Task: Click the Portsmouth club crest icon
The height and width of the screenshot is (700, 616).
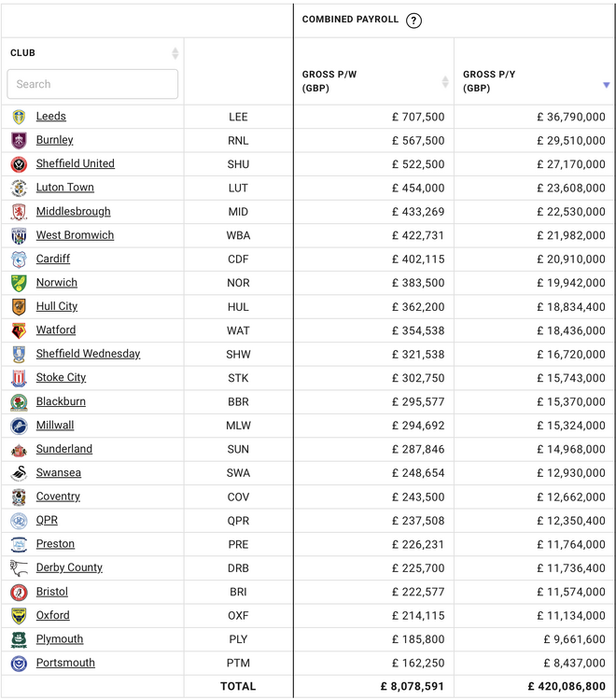Action: (x=19, y=664)
